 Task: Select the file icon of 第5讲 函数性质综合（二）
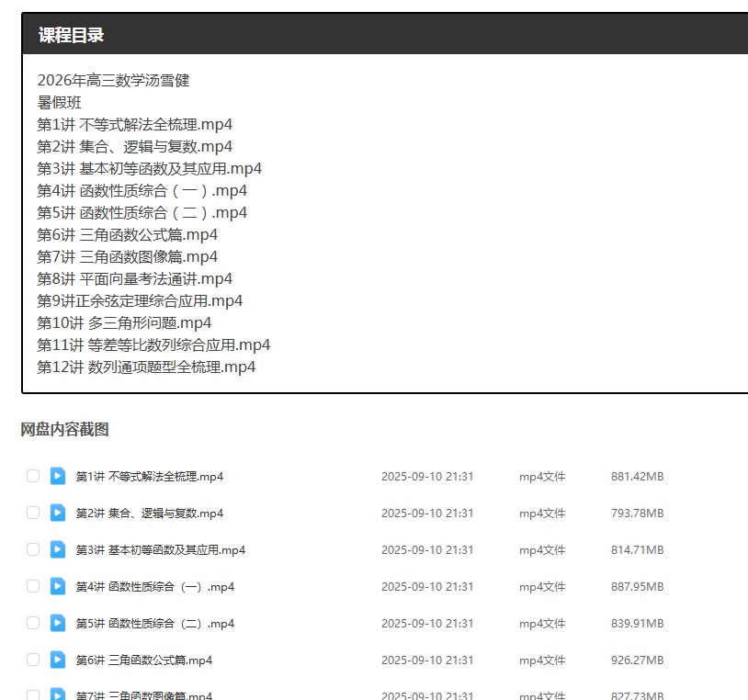58,623
